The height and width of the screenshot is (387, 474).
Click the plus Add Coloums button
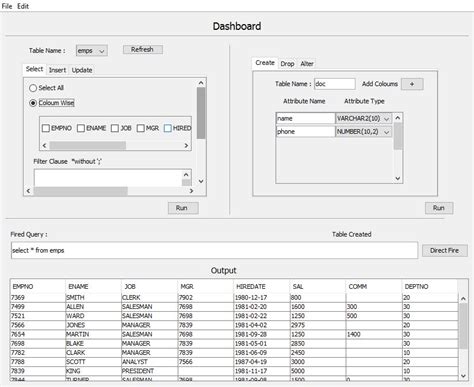coord(412,84)
